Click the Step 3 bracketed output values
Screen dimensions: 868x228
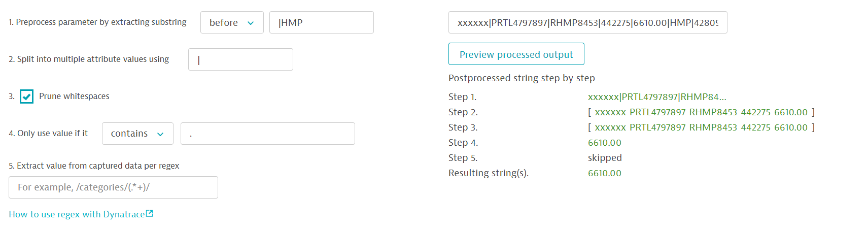[701, 127]
